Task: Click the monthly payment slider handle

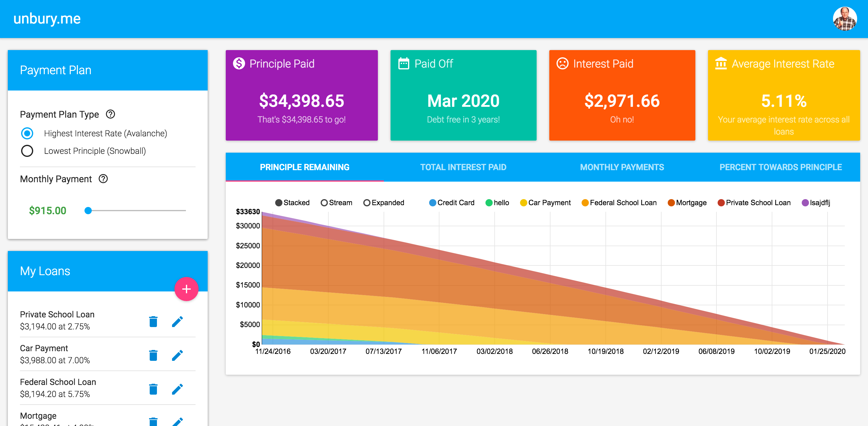Action: click(88, 211)
